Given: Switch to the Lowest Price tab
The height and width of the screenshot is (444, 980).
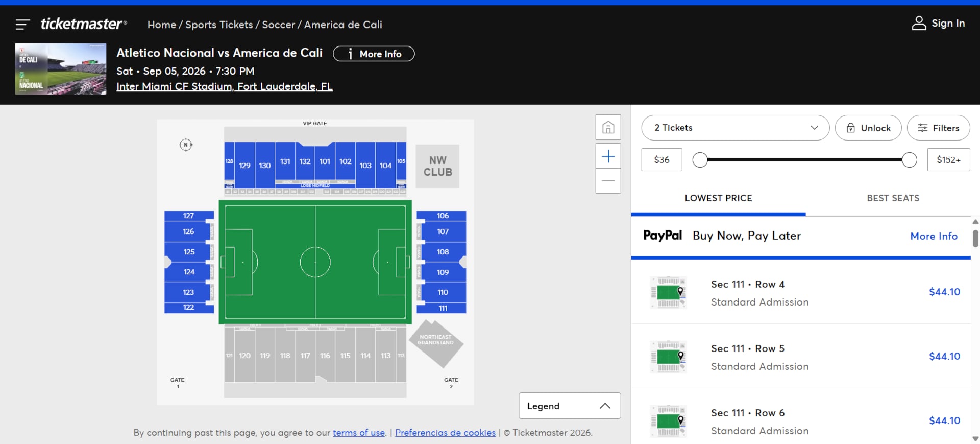Looking at the screenshot, I should tap(718, 198).
